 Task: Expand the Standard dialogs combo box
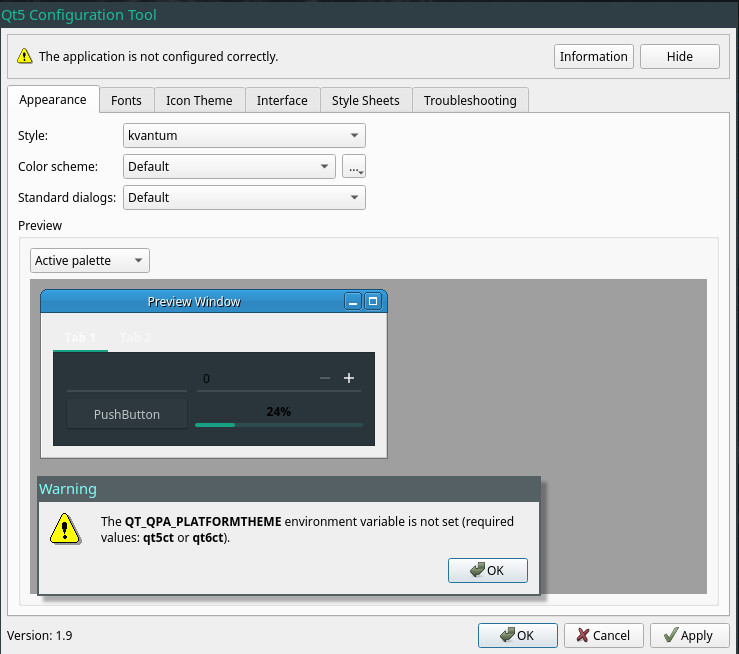[244, 198]
